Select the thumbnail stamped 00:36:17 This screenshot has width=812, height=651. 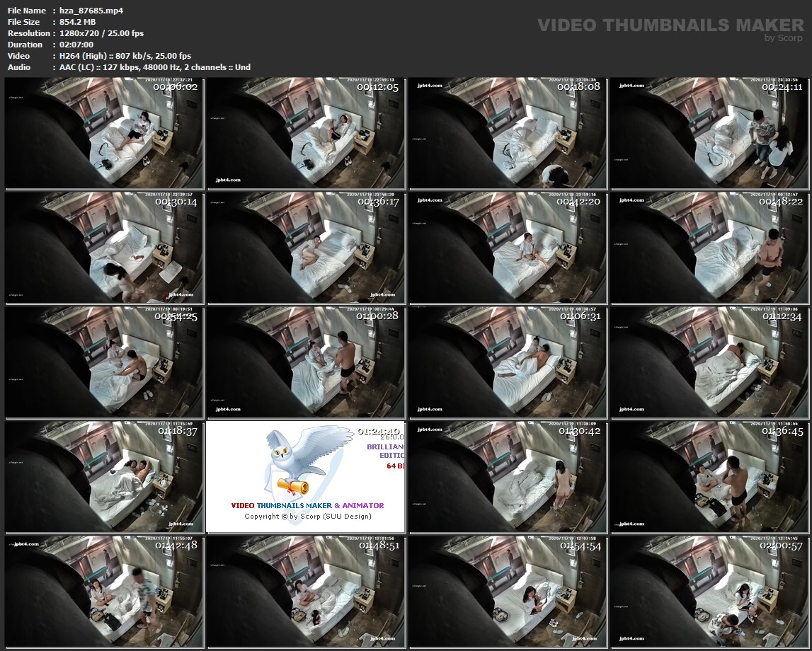tap(306, 248)
